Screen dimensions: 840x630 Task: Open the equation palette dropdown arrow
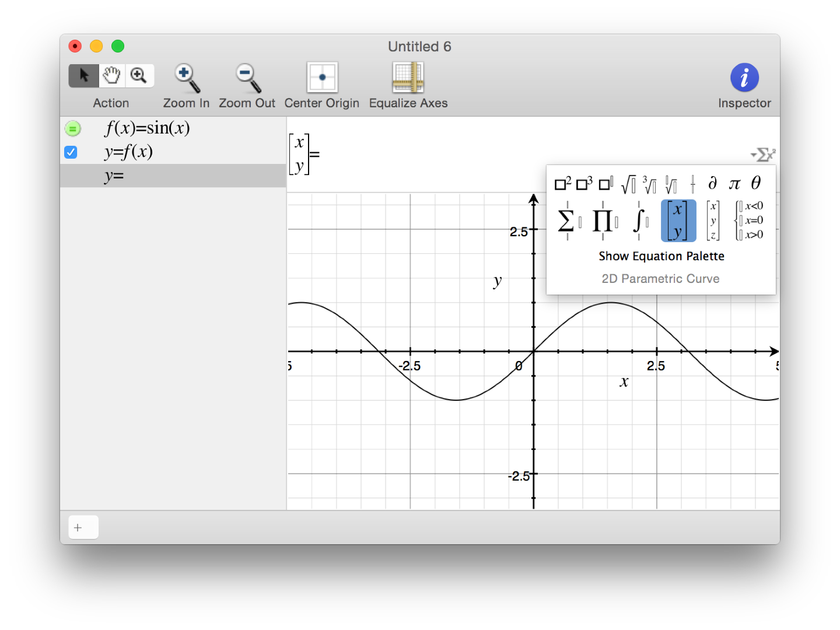[x=753, y=155]
